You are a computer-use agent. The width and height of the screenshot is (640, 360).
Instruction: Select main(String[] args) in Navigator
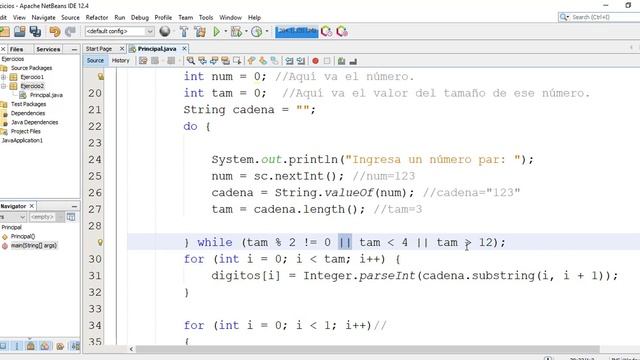click(x=33, y=246)
